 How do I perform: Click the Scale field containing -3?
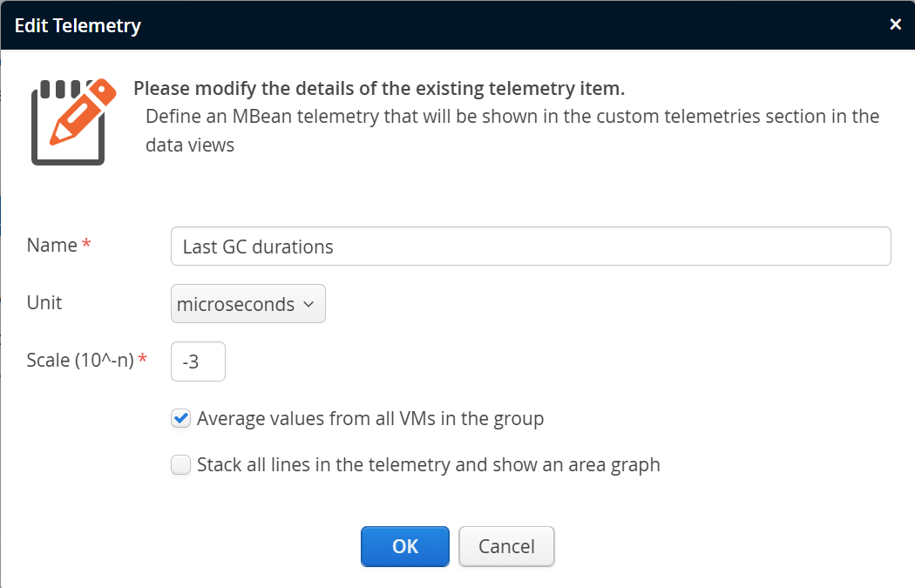[198, 362]
